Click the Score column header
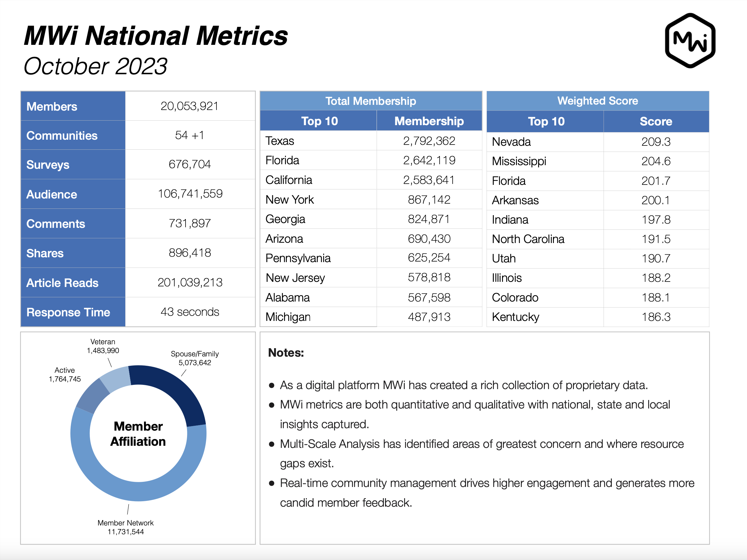 (656, 121)
